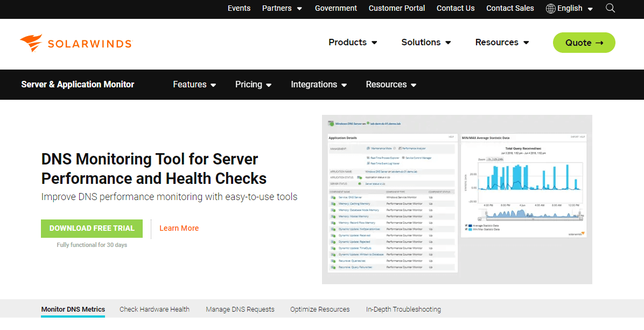Click Contact Sales link

coord(510,8)
